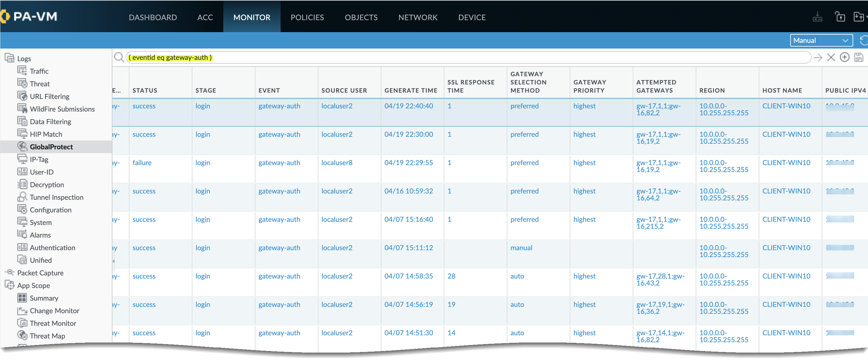Click inside the log filter query field

(x=472, y=58)
